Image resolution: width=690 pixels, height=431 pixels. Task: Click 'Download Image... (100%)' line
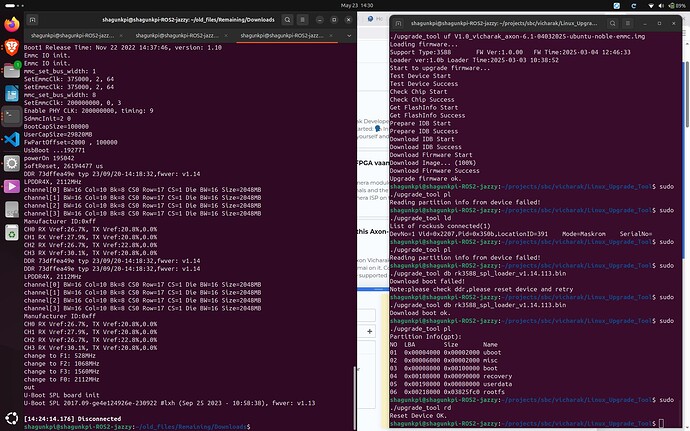[x=433, y=163]
